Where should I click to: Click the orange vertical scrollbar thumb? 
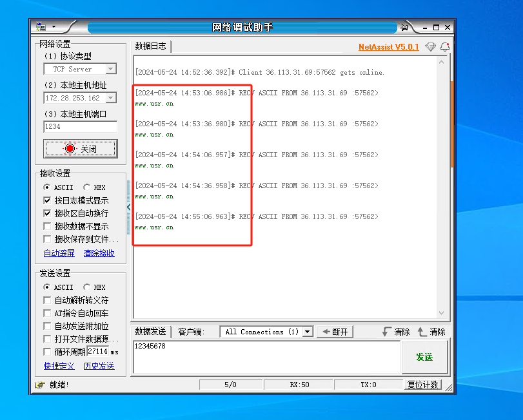pyautogui.click(x=451, y=124)
